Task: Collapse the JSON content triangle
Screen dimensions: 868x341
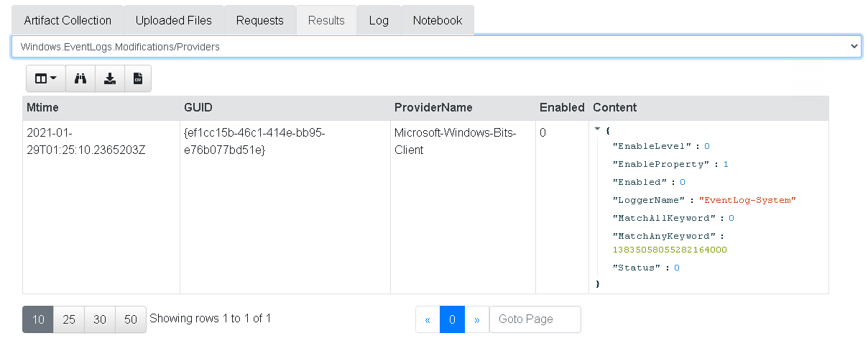Action: [x=597, y=129]
